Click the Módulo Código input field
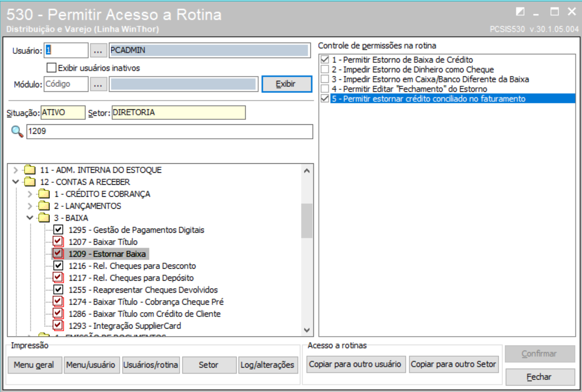 [66, 84]
